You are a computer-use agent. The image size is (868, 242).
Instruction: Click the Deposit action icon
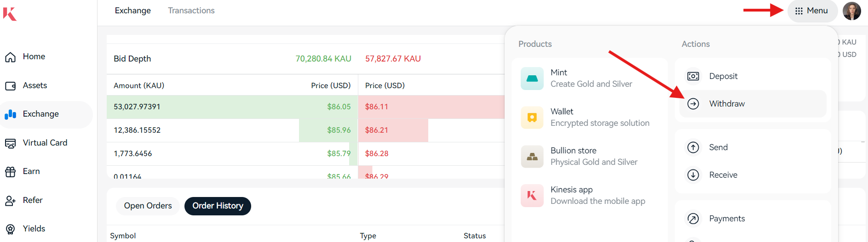[x=693, y=76]
